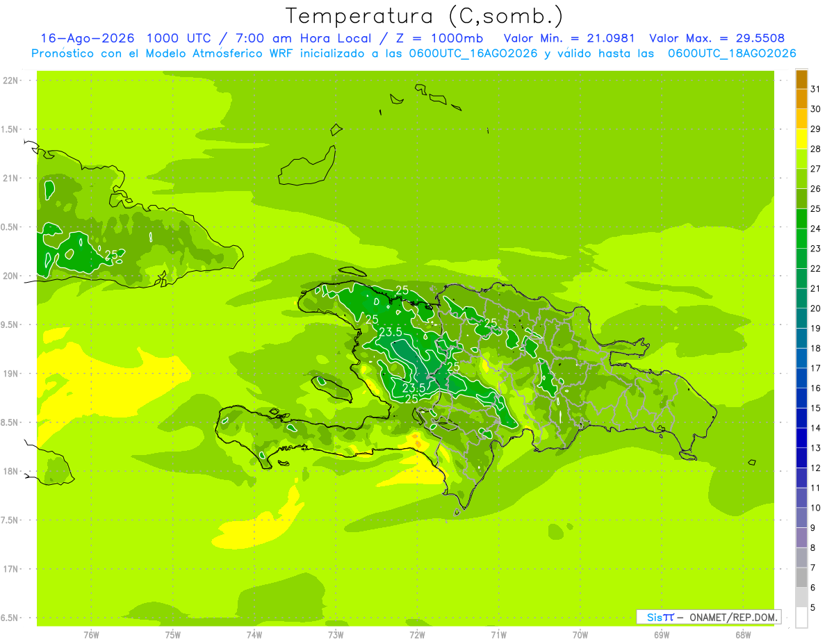Screen dimensions: 834x644
Task: Click the ONAMET/REP.DOM. credit label
Action: tap(733, 617)
